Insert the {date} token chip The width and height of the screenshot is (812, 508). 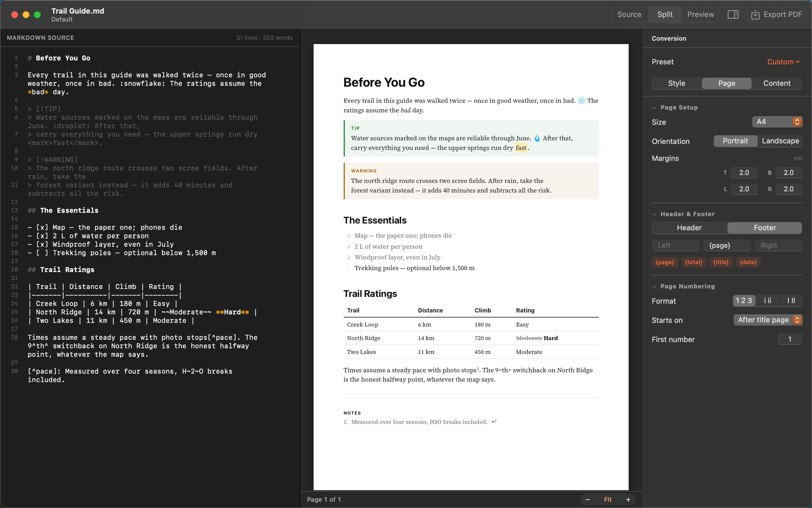click(x=748, y=262)
